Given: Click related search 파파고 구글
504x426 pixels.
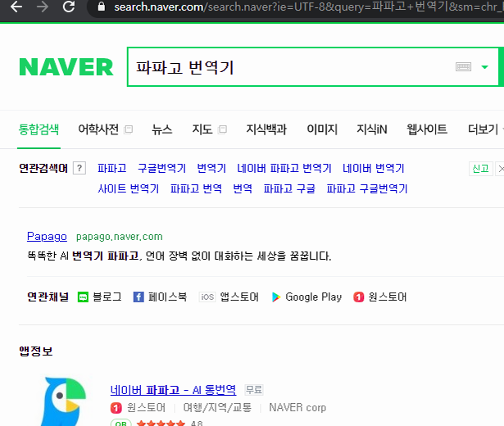Looking at the screenshot, I should pyautogui.click(x=289, y=188).
